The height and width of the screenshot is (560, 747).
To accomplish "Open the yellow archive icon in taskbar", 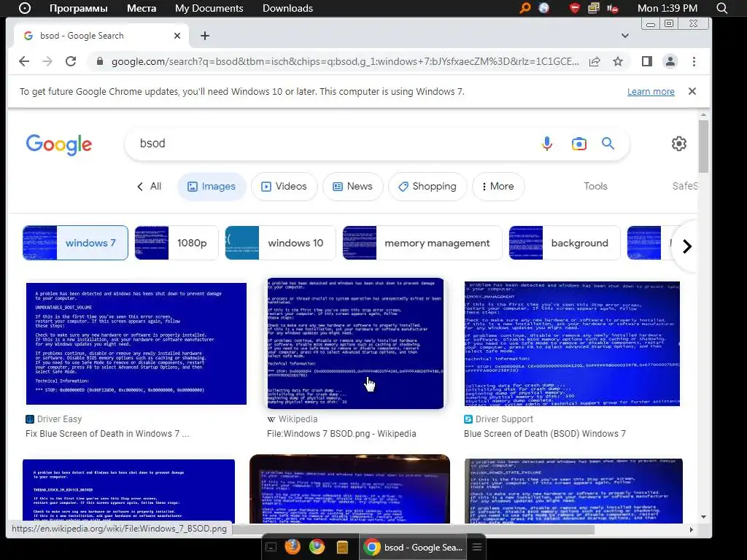I will click(x=342, y=547).
